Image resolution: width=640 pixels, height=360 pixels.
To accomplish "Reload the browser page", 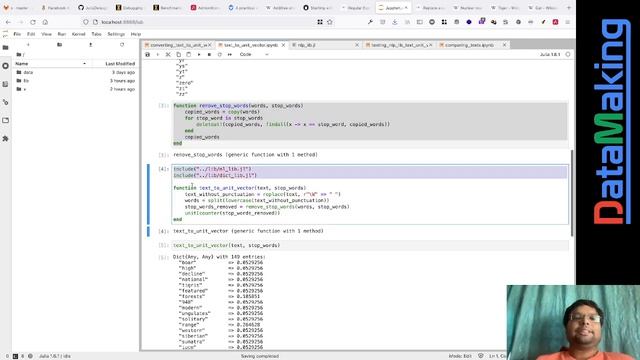I will pyautogui.click(x=33, y=22).
